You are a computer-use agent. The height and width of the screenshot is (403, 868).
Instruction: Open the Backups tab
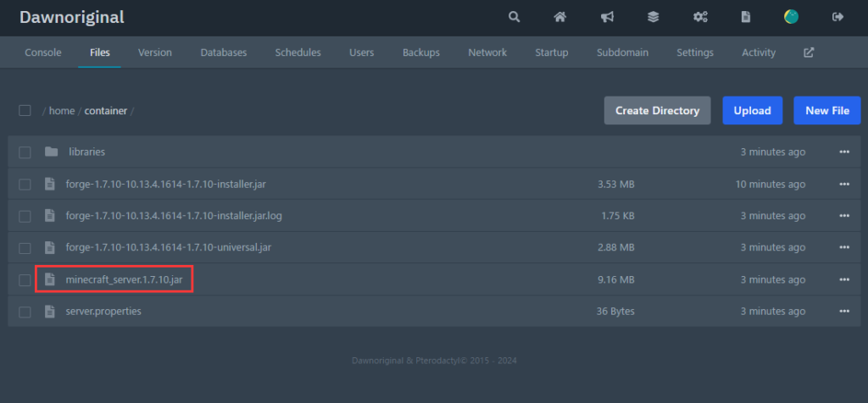pos(421,52)
